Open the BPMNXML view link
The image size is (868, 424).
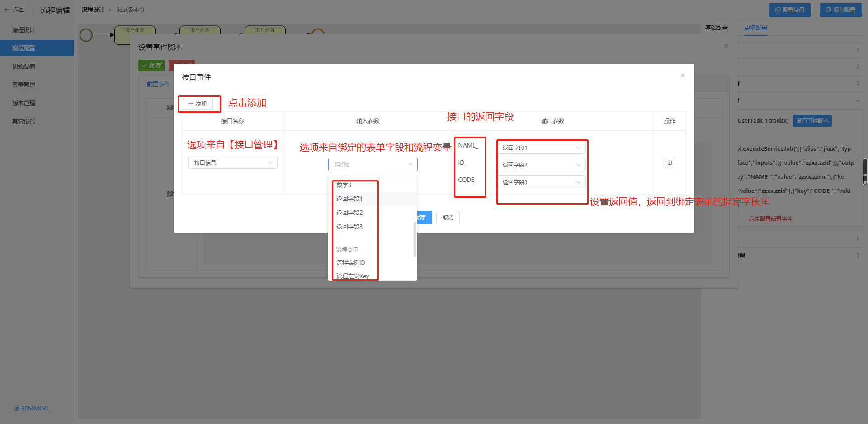tap(32, 408)
